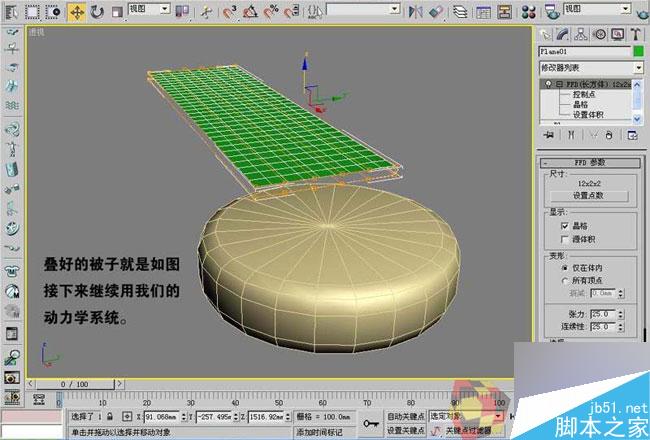Screen dimensions: 650x440
Task: Toggle the Spinner Snap icon
Action: pyautogui.click(x=292, y=12)
